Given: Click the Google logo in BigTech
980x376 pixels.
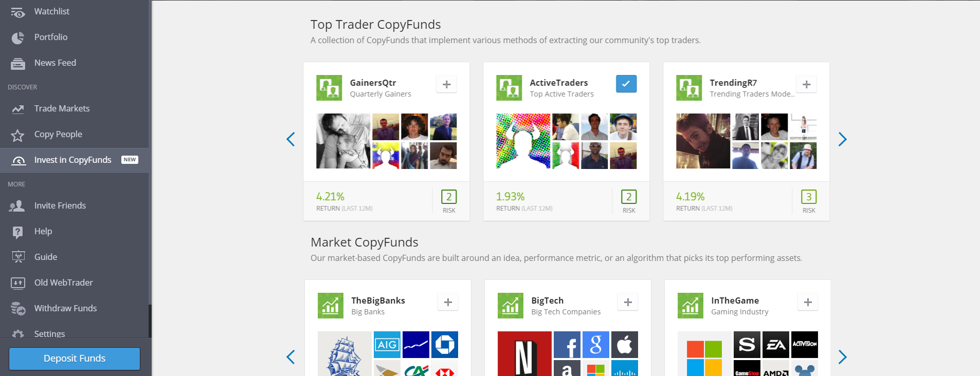Looking at the screenshot, I should (596, 345).
